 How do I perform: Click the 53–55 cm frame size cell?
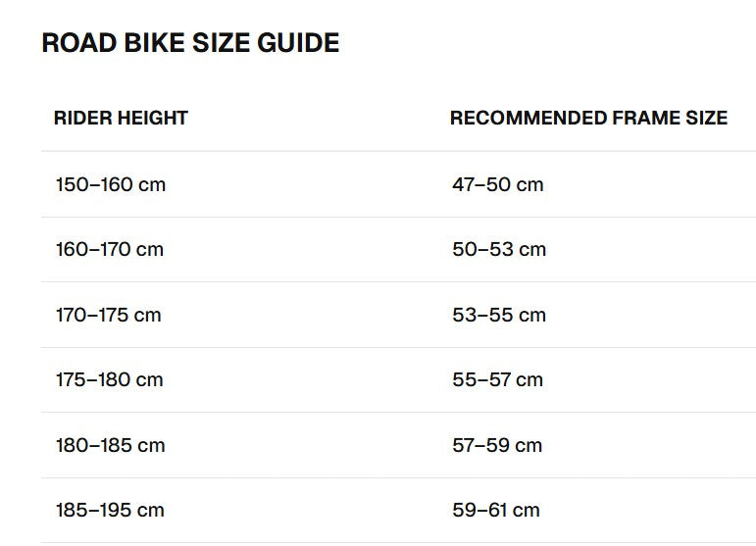coord(499,315)
